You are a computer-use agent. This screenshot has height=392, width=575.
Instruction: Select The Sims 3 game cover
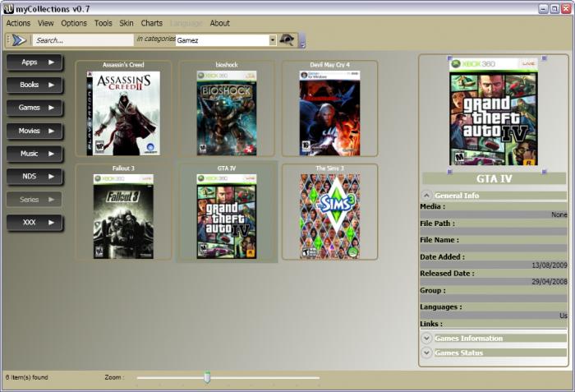tap(329, 216)
